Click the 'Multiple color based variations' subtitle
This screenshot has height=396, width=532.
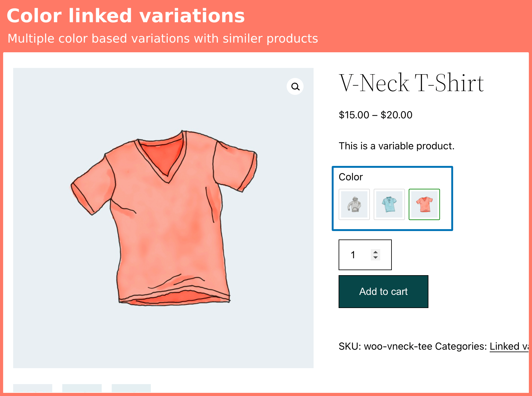163,39
